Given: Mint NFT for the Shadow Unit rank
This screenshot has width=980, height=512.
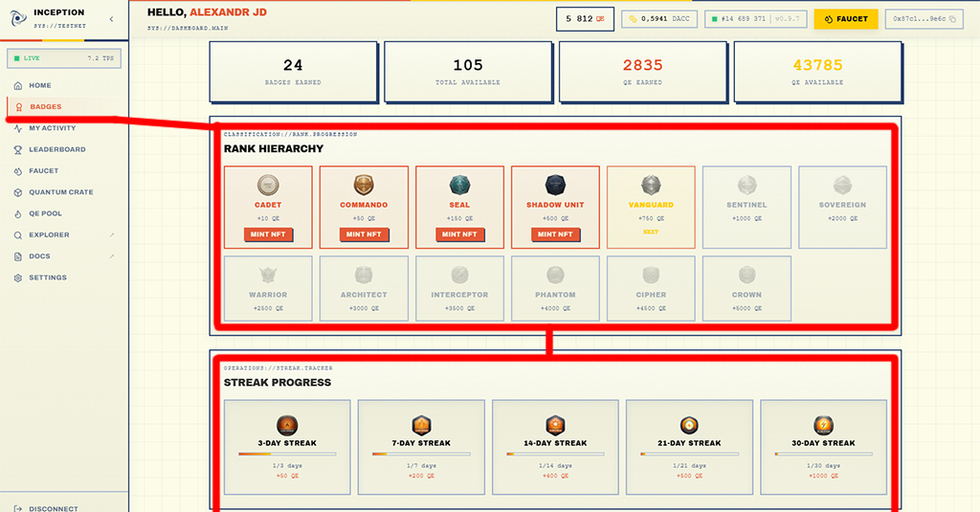Looking at the screenshot, I should point(555,234).
